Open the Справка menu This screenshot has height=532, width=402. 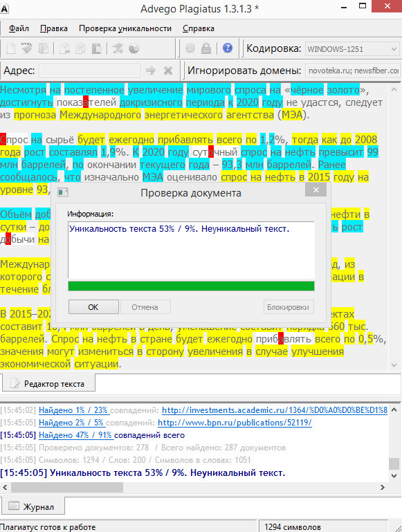[x=199, y=28]
